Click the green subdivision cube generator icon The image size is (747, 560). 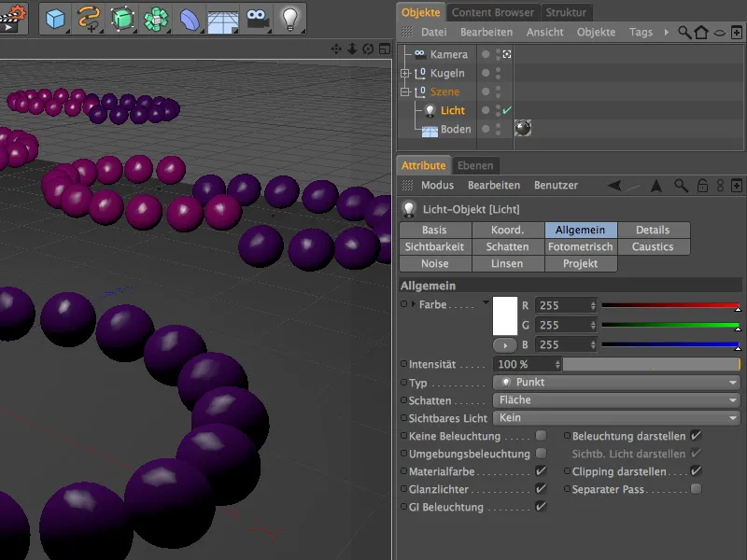(122, 19)
